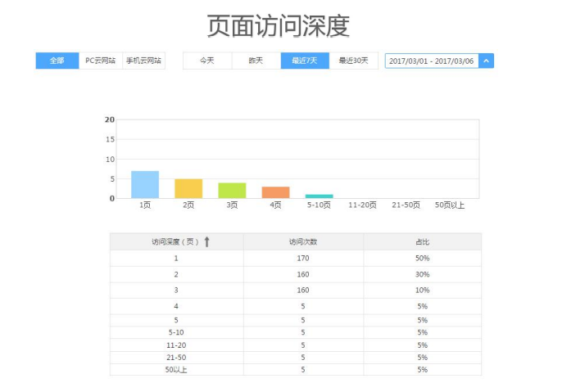Choose the 最近30天 time range
Image resolution: width=585 pixels, height=392 pixels.
click(x=354, y=61)
